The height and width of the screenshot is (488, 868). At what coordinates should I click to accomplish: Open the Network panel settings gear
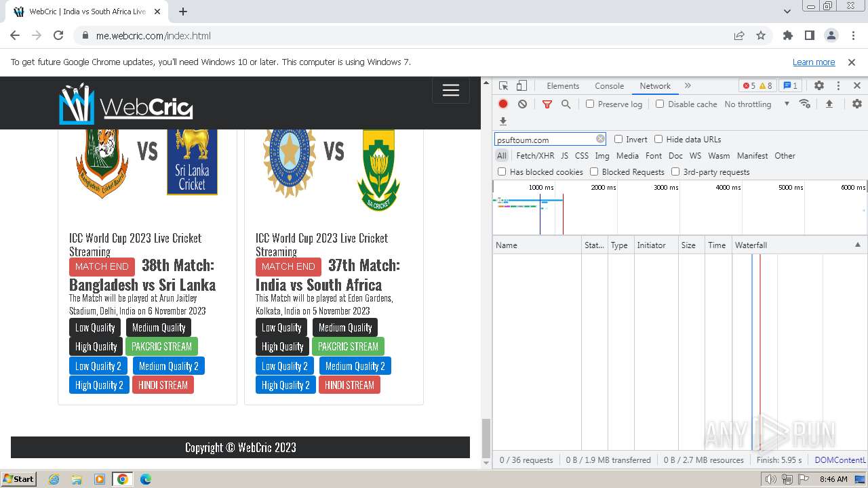pyautogui.click(x=857, y=104)
